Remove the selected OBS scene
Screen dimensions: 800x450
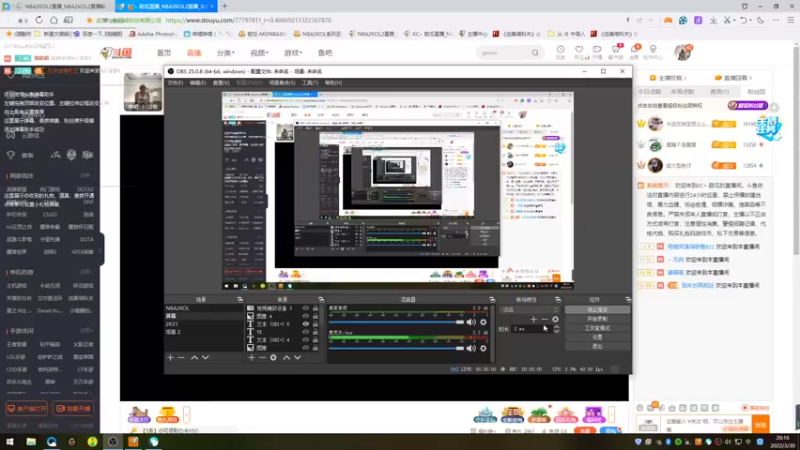181,358
